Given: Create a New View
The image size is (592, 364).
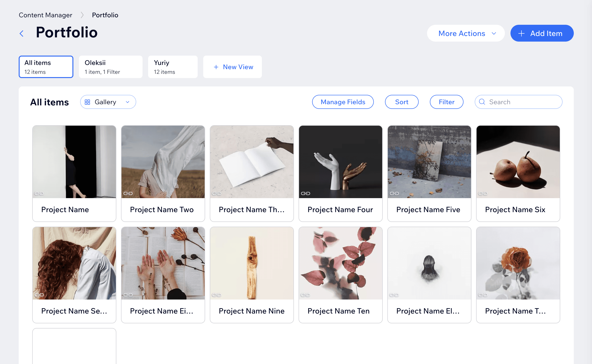Looking at the screenshot, I should coord(232,67).
